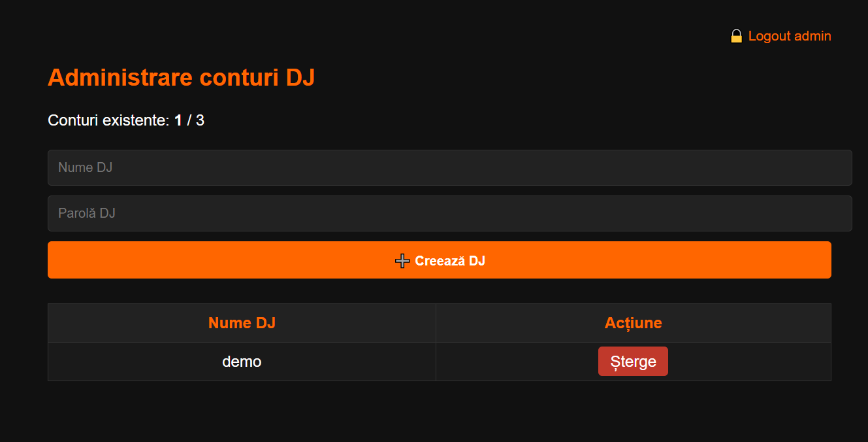Focus the Parolă DJ password field
The height and width of the screenshot is (442, 868).
click(x=449, y=213)
